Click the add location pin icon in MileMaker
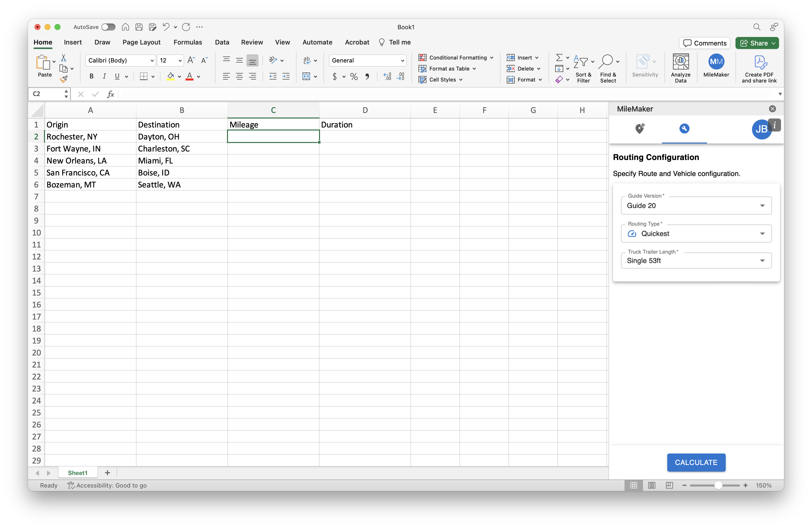Viewport: 812px width, 528px height. [x=639, y=129]
